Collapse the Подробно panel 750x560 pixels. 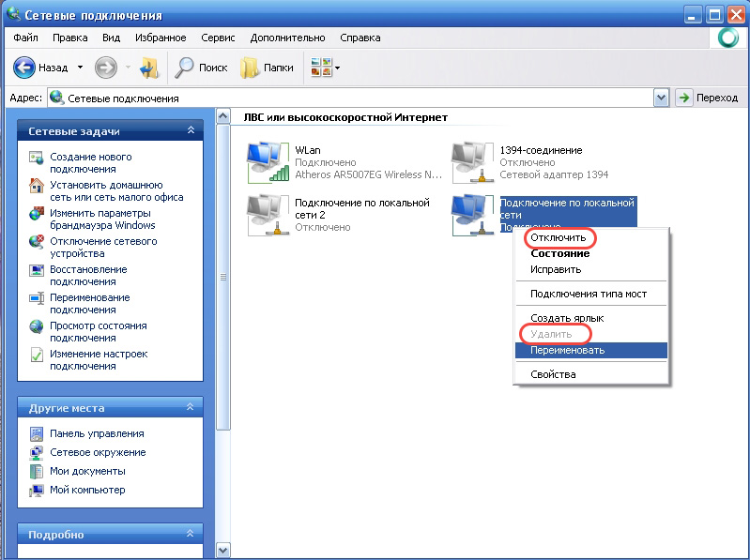(x=190, y=533)
